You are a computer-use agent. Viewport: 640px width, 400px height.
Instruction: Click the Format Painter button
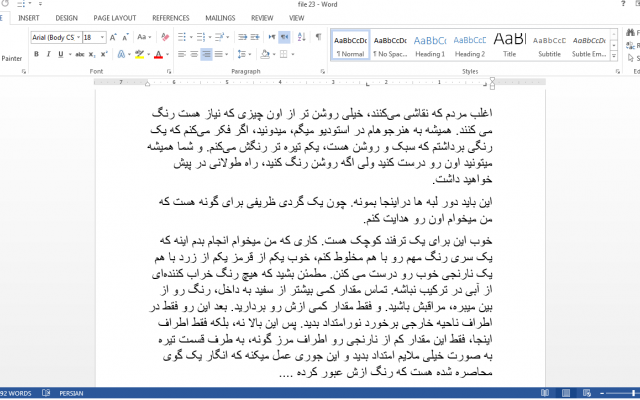coord(11,58)
